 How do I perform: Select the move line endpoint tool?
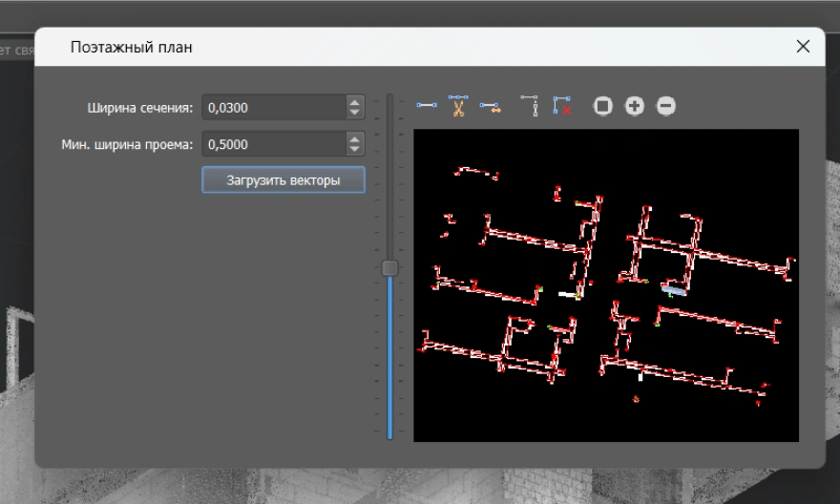490,106
